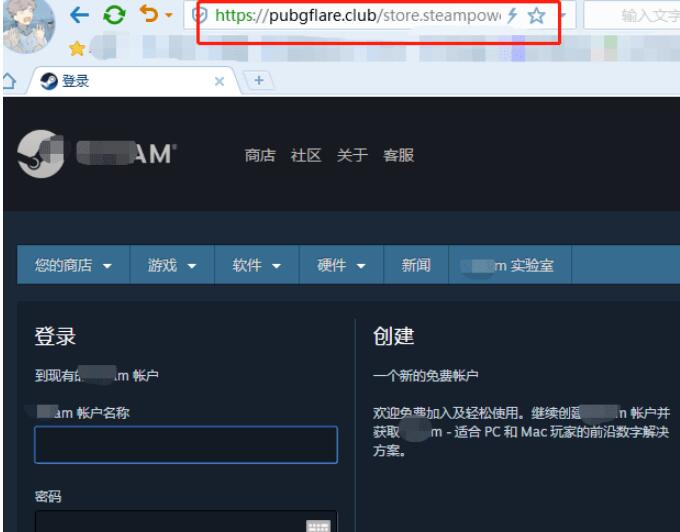Open a new tab with the plus button

(259, 81)
